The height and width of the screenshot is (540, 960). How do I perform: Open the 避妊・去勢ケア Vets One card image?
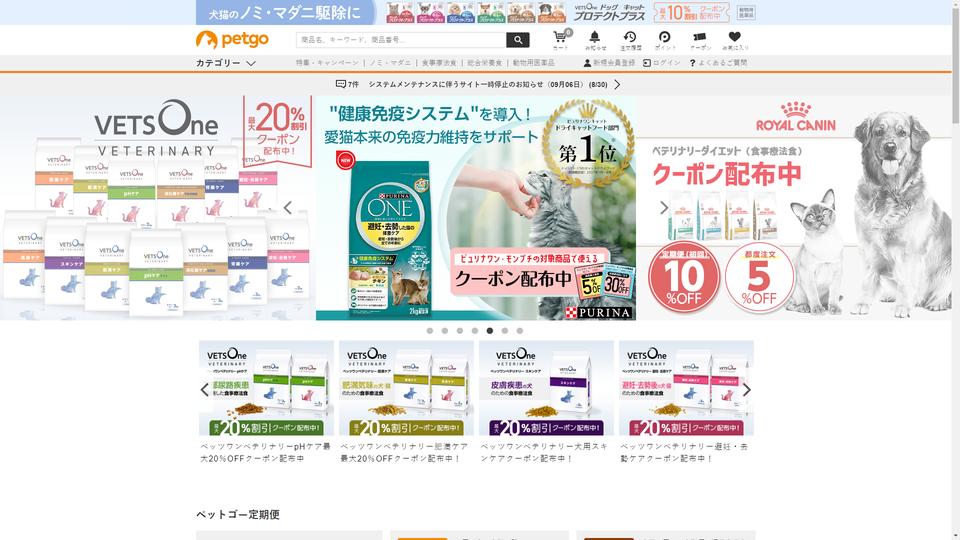[x=686, y=388]
